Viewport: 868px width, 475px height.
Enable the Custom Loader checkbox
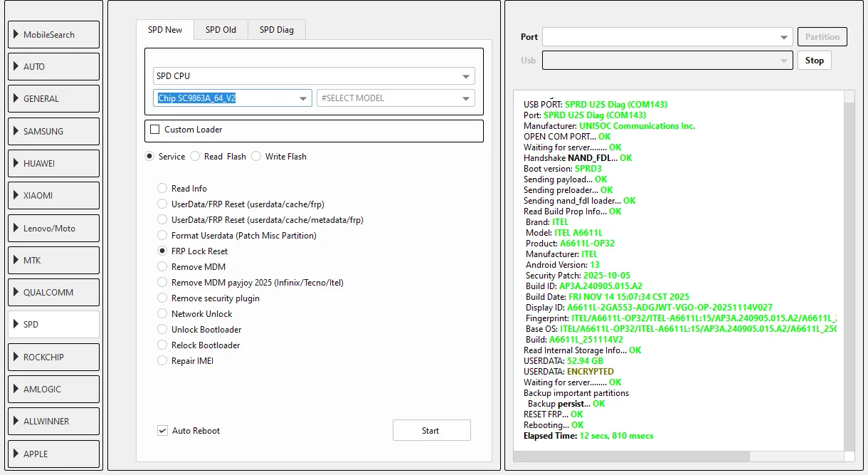pos(154,130)
